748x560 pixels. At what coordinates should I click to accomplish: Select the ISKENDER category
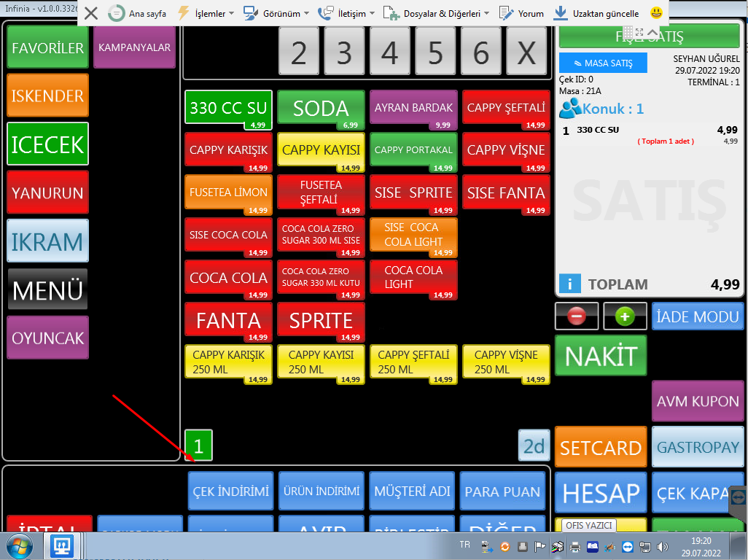pos(47,96)
